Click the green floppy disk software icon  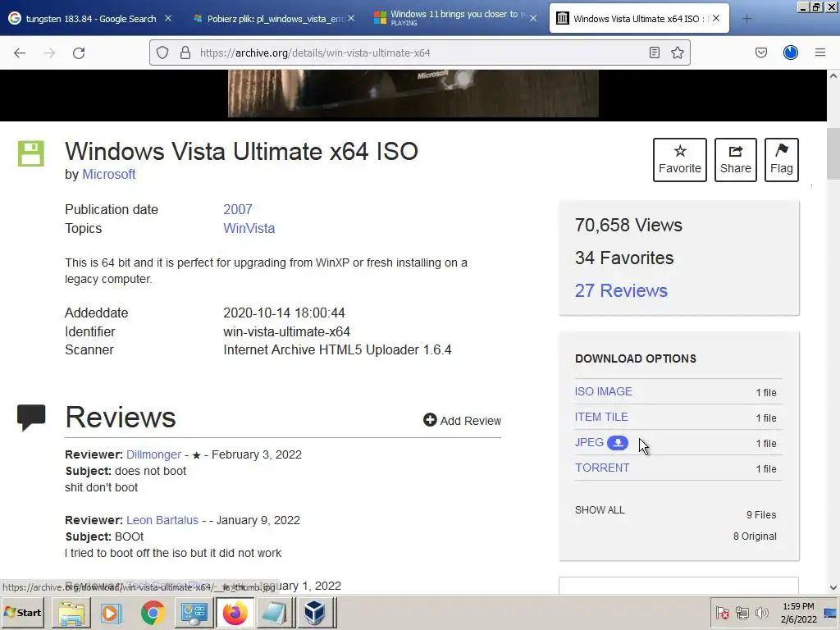coord(31,153)
